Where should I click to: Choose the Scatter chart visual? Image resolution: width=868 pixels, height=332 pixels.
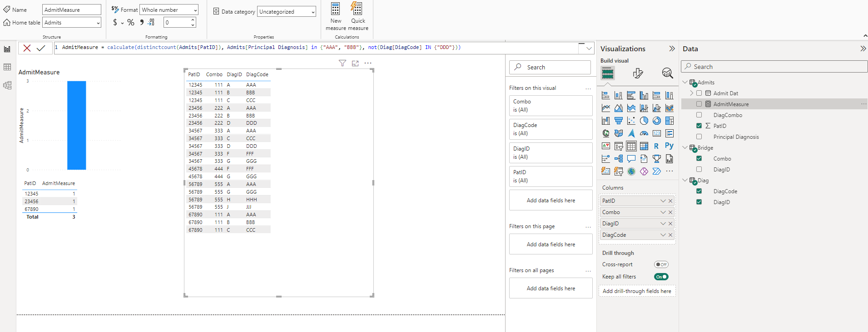pos(631,121)
